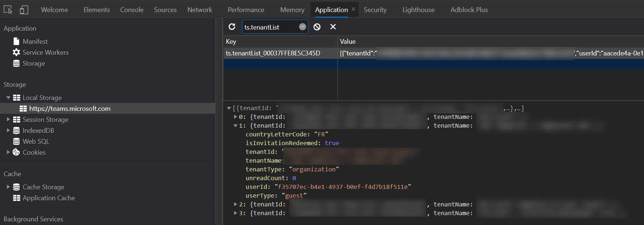The image size is (644, 225).
Task: Clear the ts.tenantList filter text
Action: coord(303,27)
